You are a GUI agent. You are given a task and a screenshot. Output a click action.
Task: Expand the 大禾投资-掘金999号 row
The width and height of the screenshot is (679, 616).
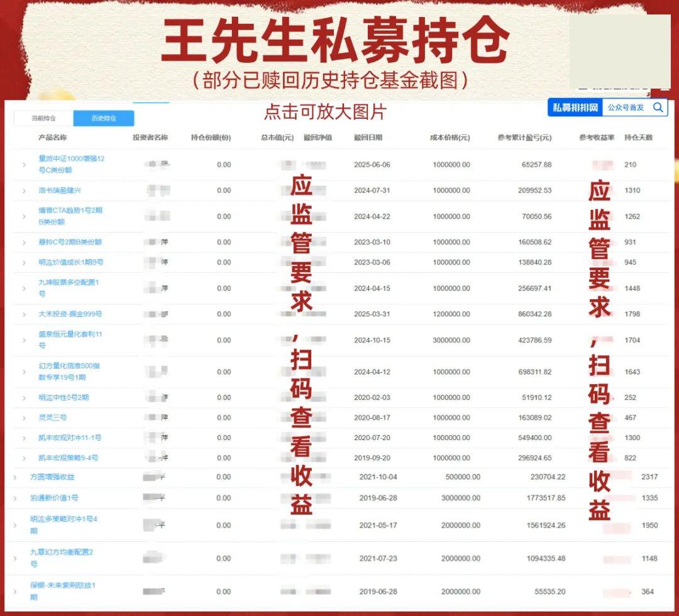pyautogui.click(x=25, y=314)
